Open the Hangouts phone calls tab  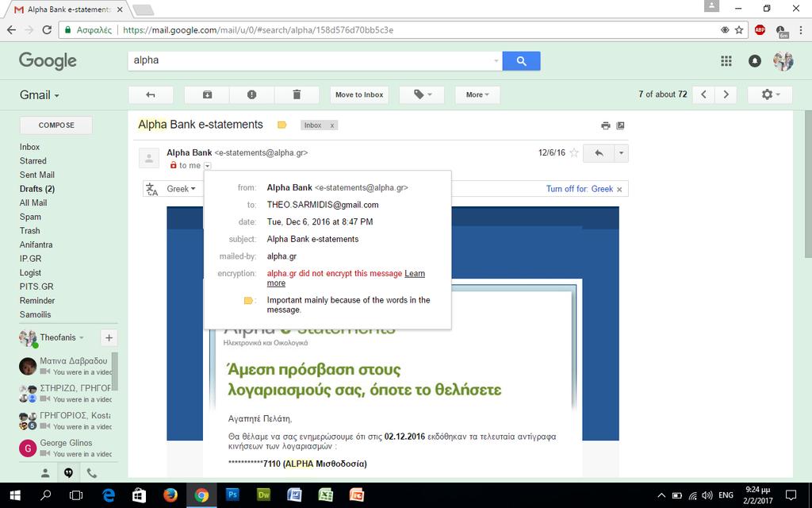click(x=92, y=473)
